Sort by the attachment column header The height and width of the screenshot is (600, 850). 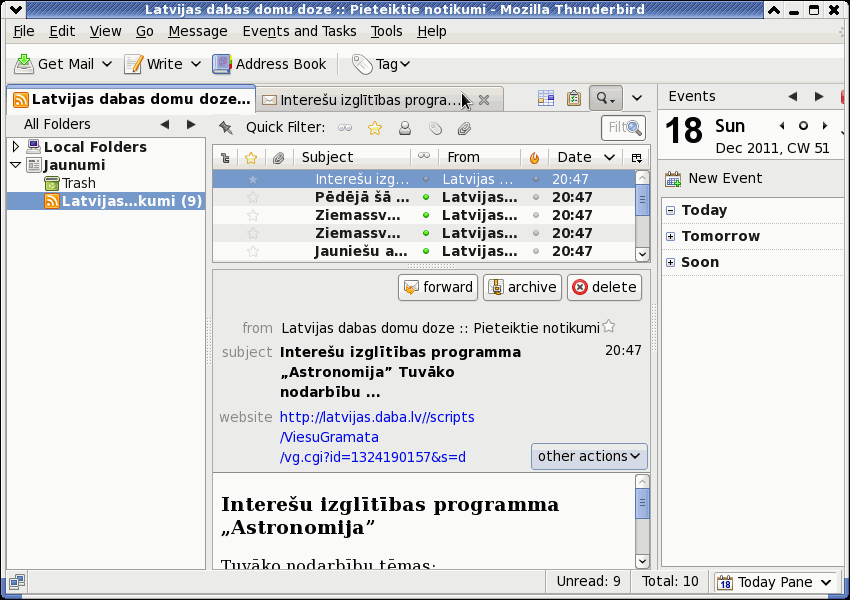[x=279, y=158]
